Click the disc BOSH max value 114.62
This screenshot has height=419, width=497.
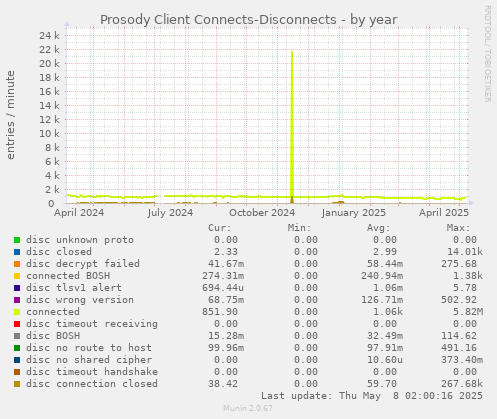click(459, 336)
